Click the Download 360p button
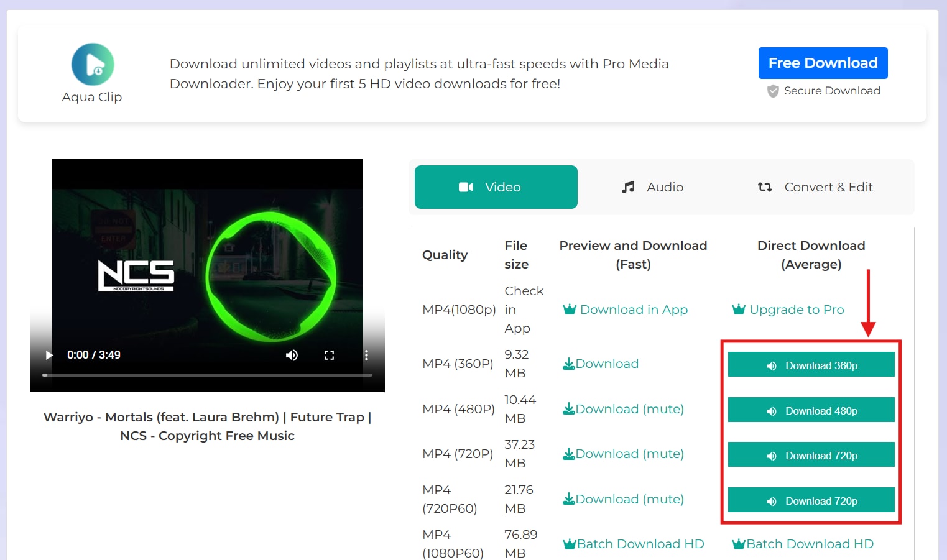 point(811,365)
